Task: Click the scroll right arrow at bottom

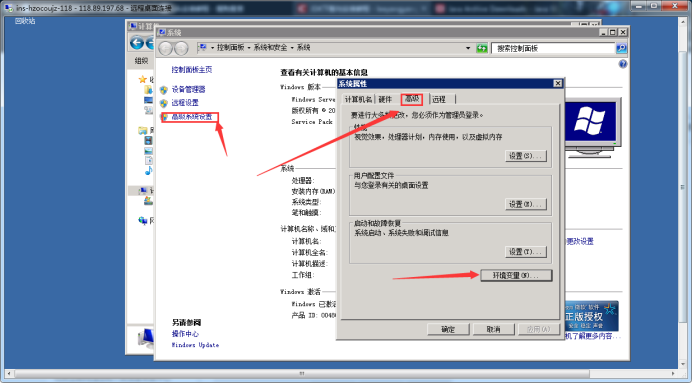Action: [673, 373]
